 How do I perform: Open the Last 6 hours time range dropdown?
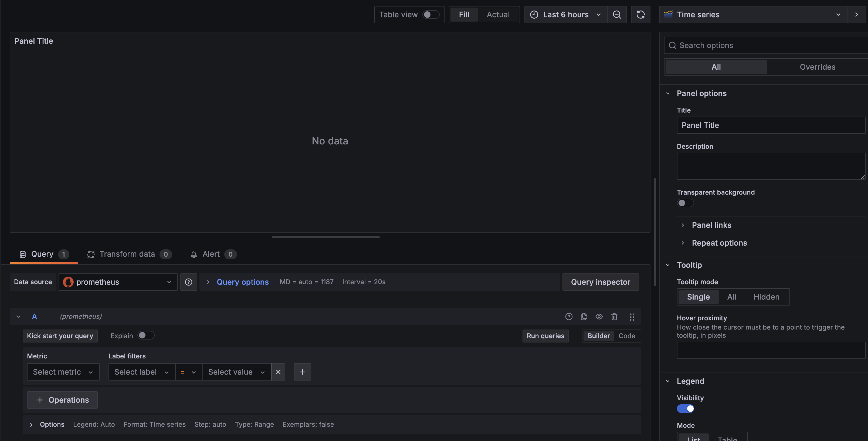tap(566, 15)
